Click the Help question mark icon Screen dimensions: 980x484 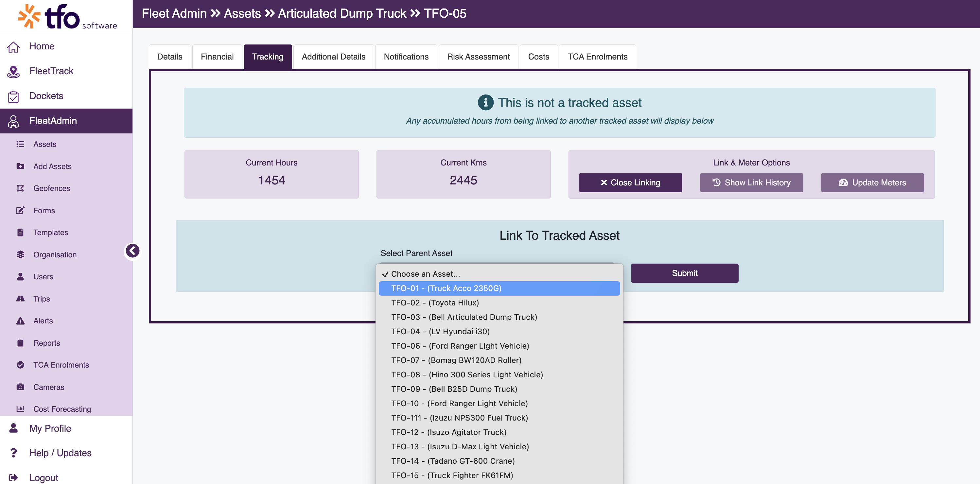[x=13, y=453]
